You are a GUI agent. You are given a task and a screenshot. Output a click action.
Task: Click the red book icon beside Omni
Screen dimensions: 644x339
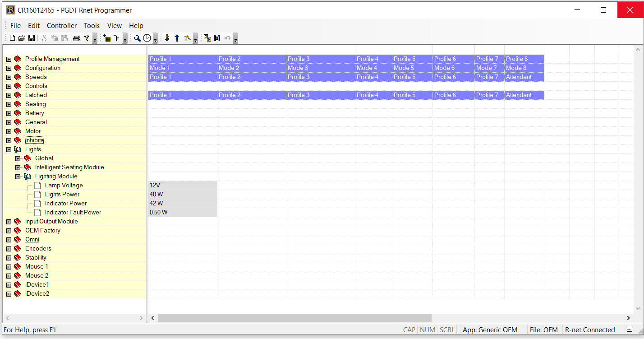pyautogui.click(x=18, y=240)
